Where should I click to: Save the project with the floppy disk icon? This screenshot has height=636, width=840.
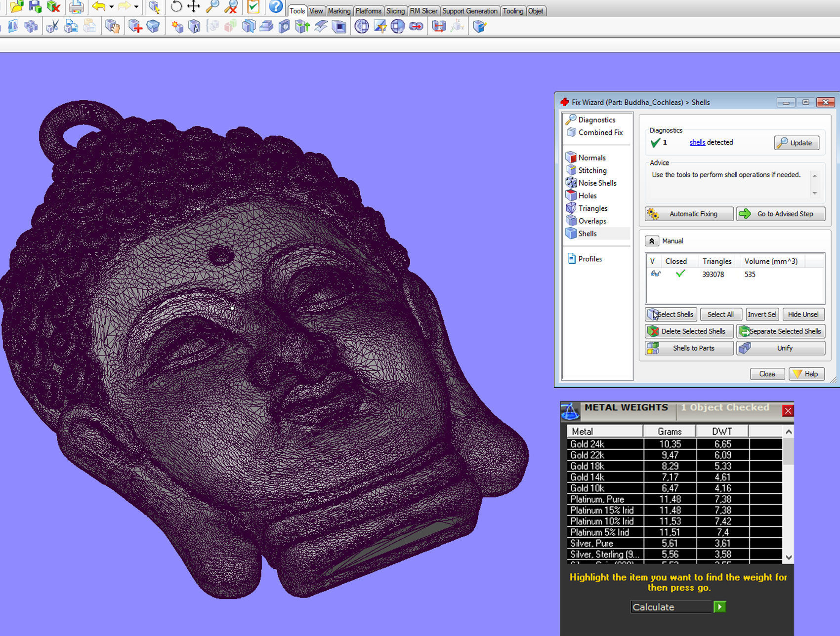coord(35,6)
